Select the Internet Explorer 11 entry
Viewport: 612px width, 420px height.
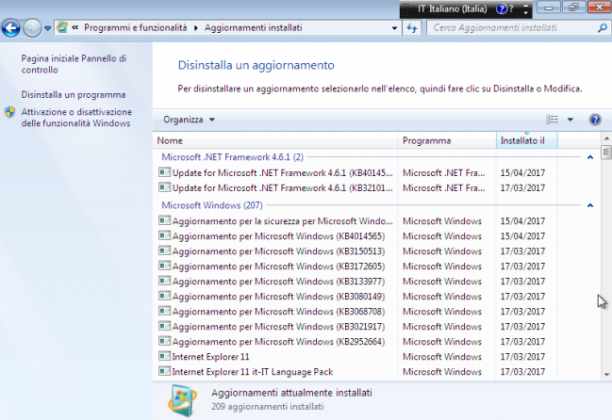coord(357,357)
